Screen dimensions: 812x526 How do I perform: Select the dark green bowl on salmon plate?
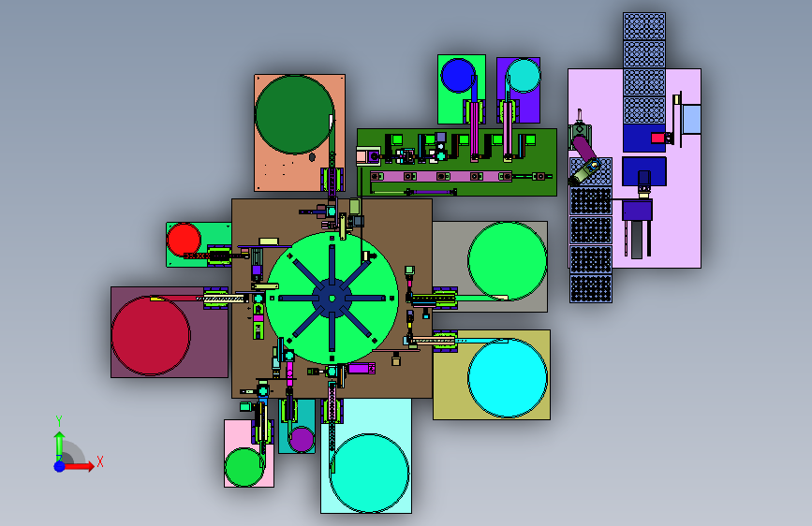click(294, 114)
